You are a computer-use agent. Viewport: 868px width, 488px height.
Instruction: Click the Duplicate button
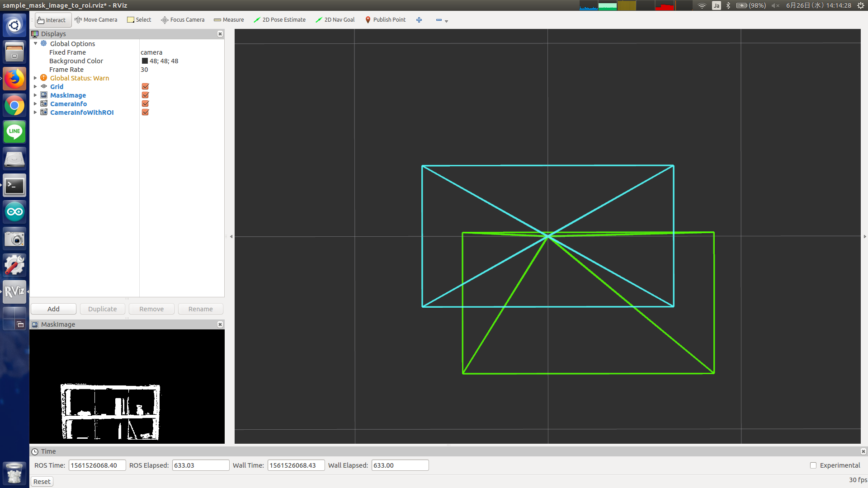pyautogui.click(x=103, y=309)
